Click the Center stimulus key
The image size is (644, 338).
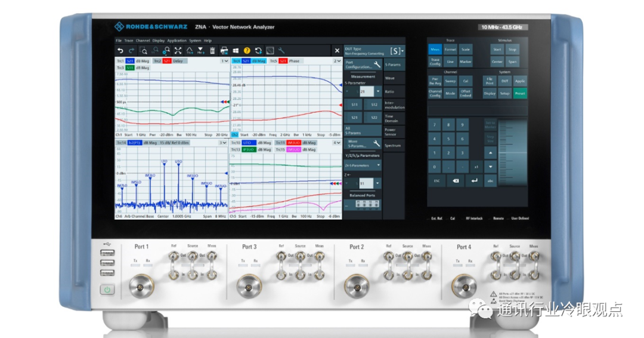click(497, 62)
